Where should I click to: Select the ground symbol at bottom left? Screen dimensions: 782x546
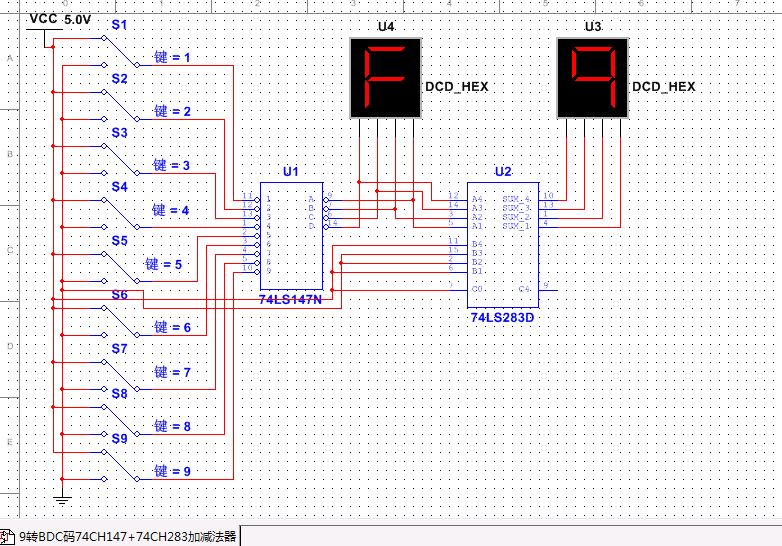click(61, 497)
